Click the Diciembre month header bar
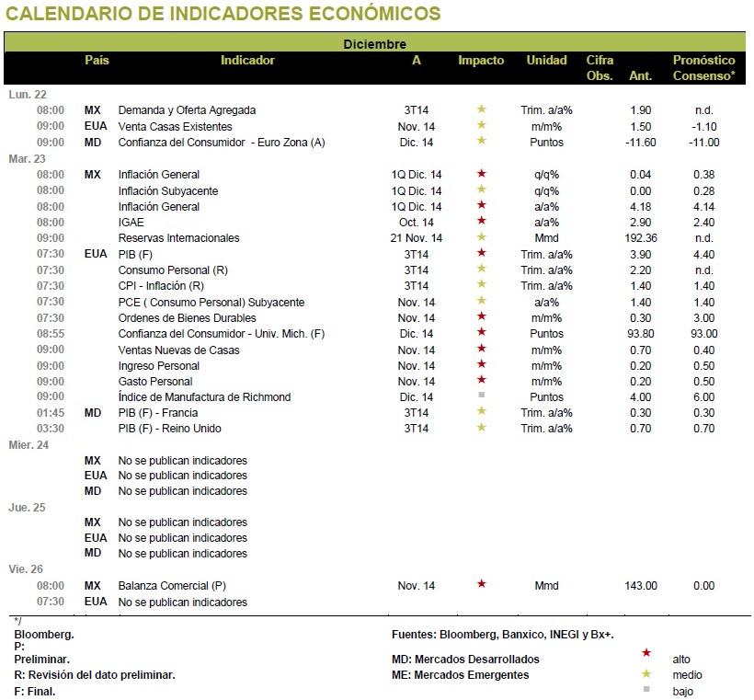Viewport: 754px width, 700px height. [374, 44]
